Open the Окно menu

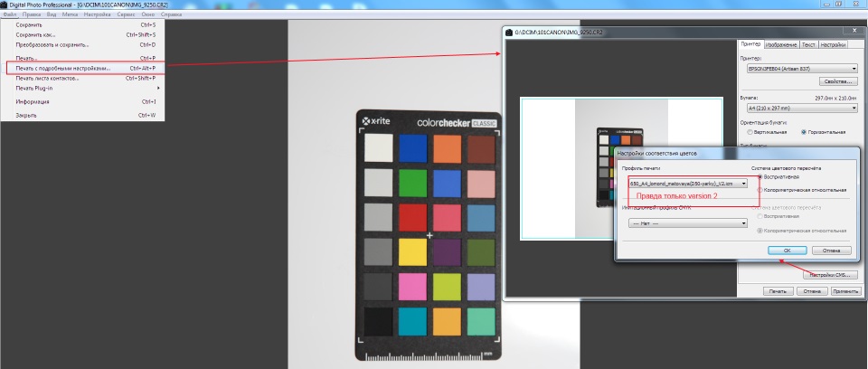click(148, 14)
